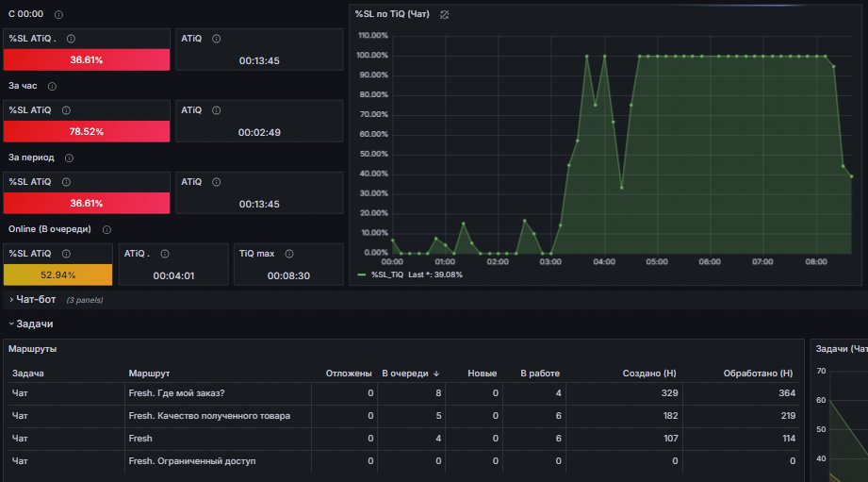Click info icon on За час ATiQ panel
This screenshot has height=482, width=868.
(217, 110)
